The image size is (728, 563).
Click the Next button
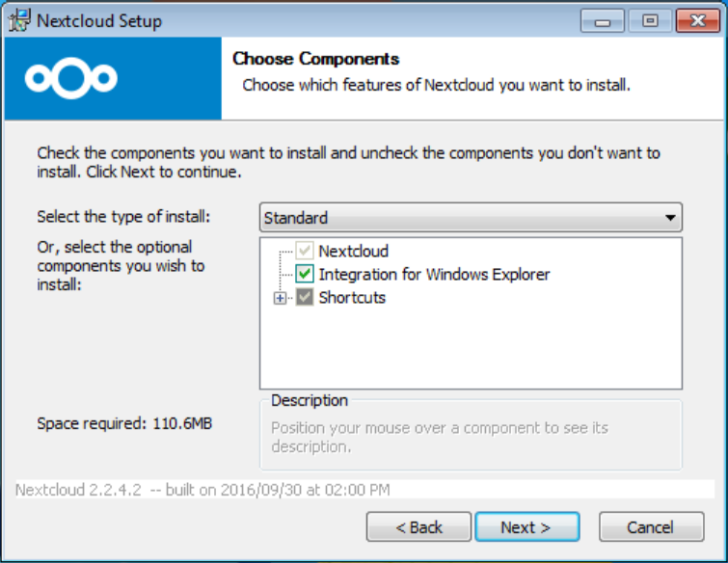point(526,527)
